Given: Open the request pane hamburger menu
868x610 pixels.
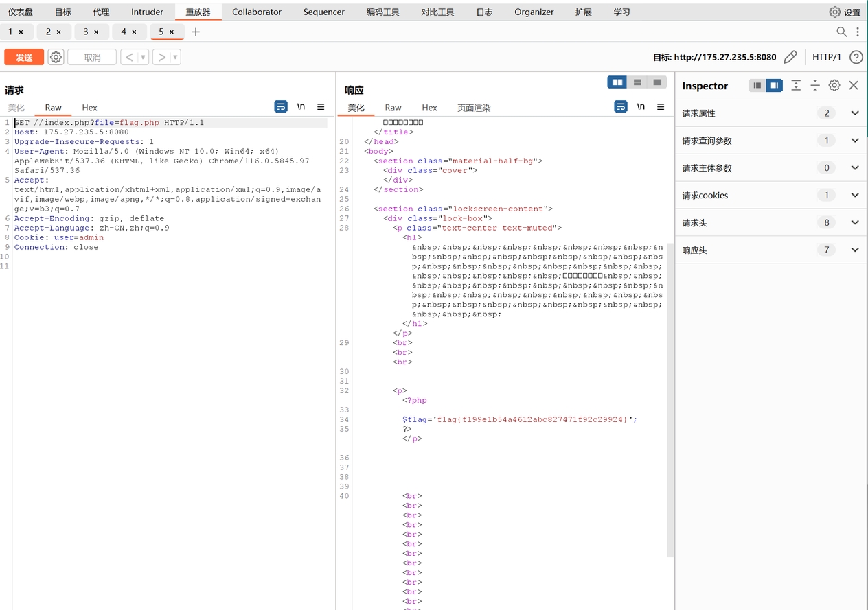Looking at the screenshot, I should click(321, 107).
